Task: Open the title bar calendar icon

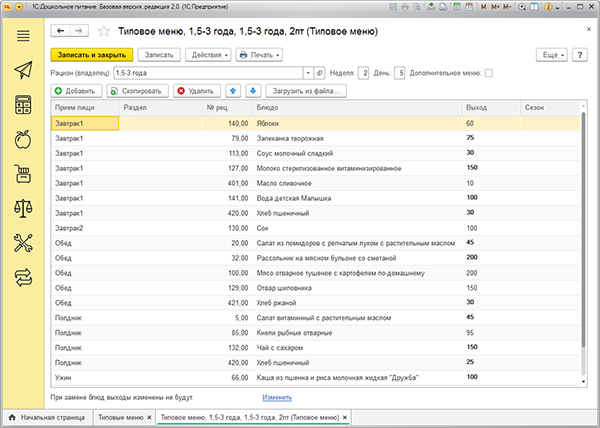Action: pos(469,7)
